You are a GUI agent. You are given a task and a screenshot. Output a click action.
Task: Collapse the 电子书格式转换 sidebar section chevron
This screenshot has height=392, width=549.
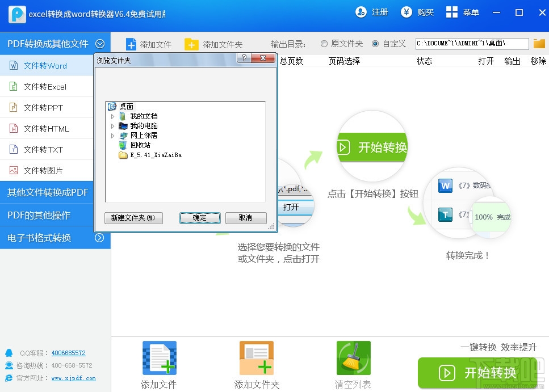click(101, 238)
